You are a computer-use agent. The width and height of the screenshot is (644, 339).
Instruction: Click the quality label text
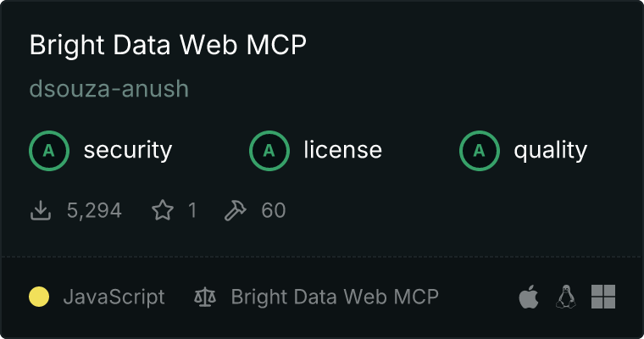[551, 151]
